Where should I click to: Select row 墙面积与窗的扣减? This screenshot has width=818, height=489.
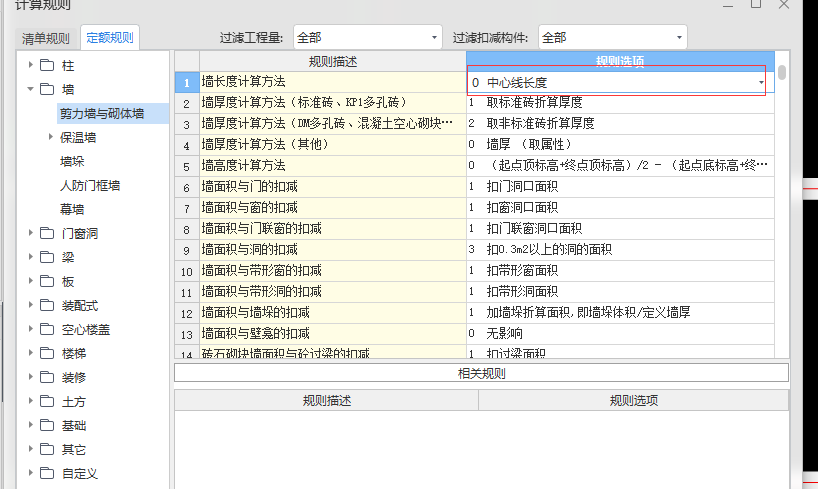click(x=333, y=208)
